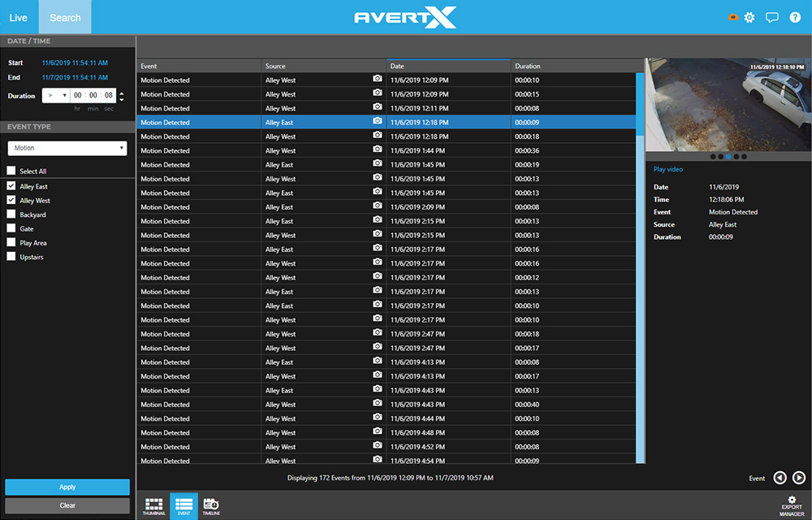
Task: Open the Export Manager
Action: [x=791, y=505]
